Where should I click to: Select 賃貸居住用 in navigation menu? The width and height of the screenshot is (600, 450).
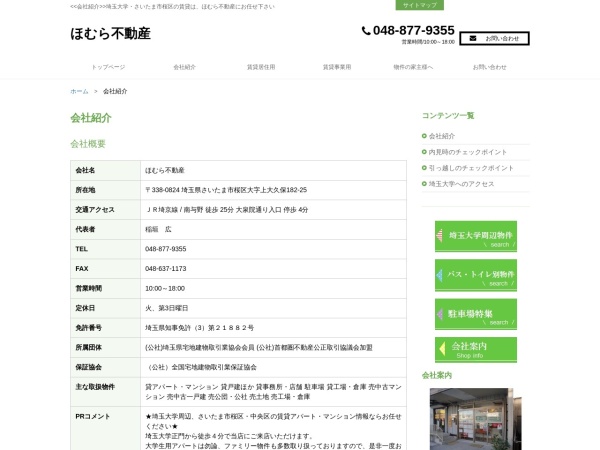tap(261, 67)
